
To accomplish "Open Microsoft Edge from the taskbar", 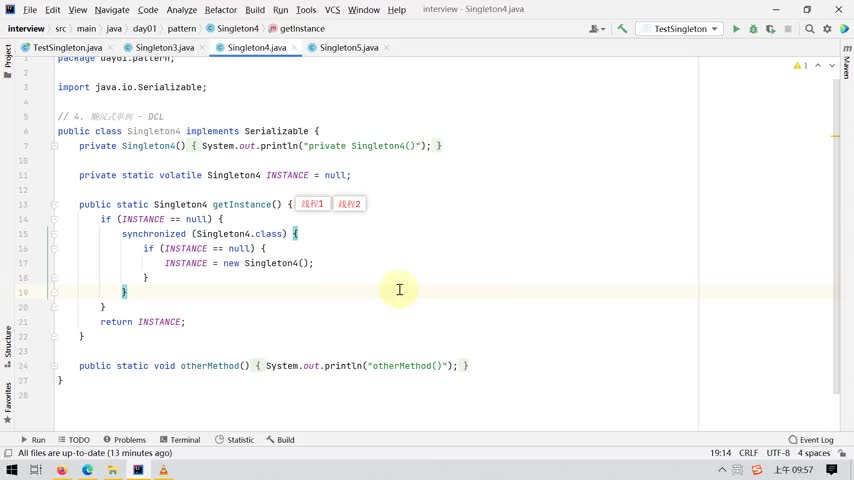I will click(87, 470).
